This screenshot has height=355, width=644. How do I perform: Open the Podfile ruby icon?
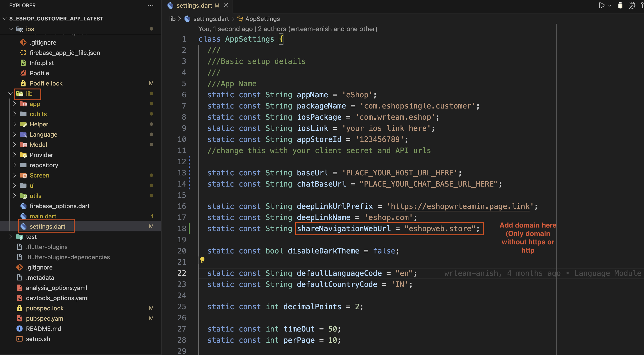23,73
